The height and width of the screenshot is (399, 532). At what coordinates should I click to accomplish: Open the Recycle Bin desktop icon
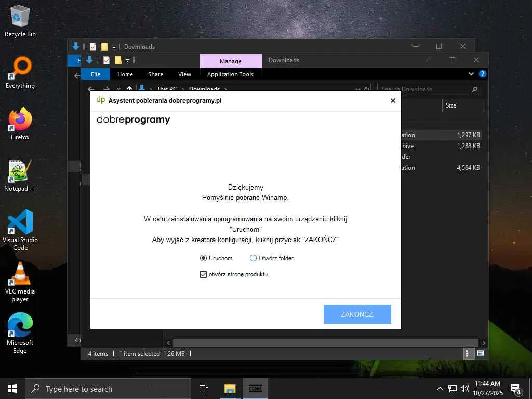[20, 21]
